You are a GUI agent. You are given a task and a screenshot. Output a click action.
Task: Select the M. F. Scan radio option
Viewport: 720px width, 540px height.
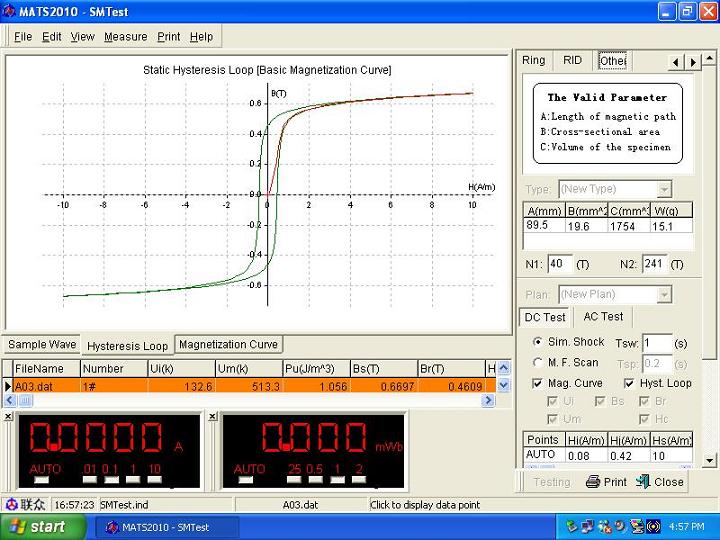pos(539,362)
